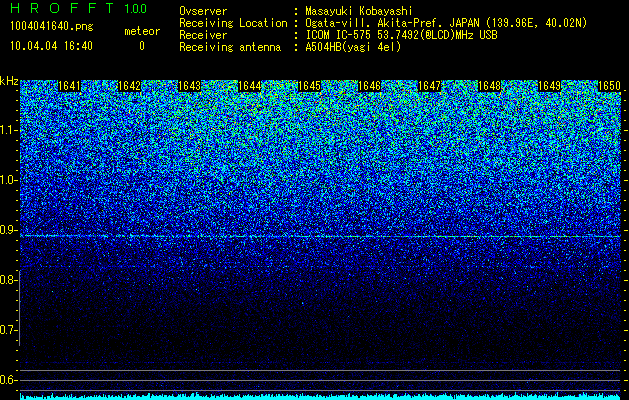Click the 0.6 kHz axis label

(x=8, y=380)
